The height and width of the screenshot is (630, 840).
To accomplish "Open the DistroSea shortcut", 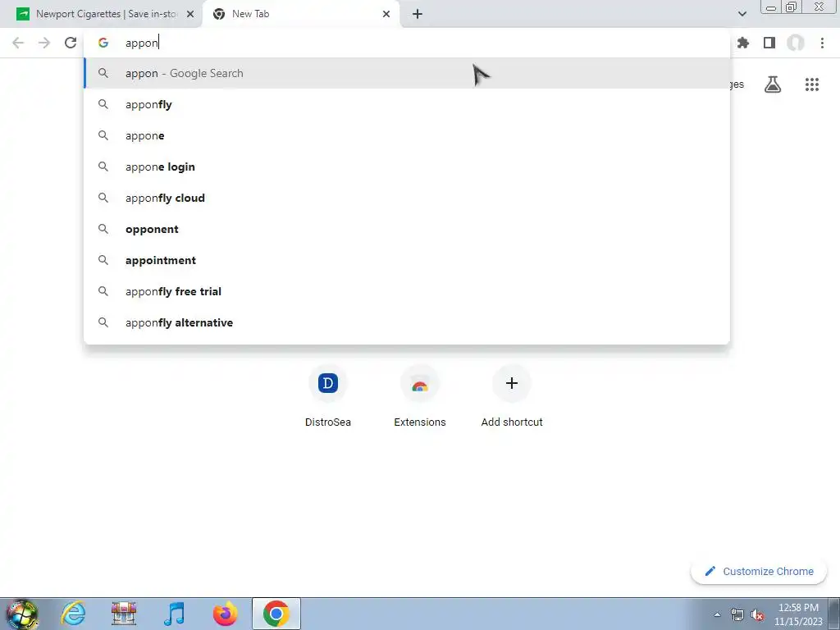I will (328, 395).
